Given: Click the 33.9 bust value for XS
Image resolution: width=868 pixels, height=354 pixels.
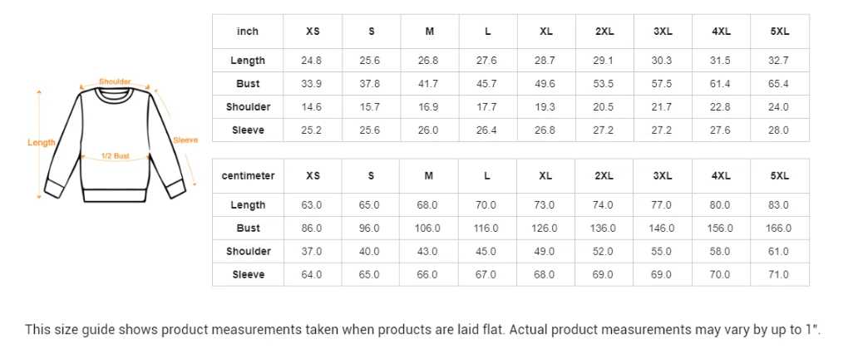Looking at the screenshot, I should point(313,84).
